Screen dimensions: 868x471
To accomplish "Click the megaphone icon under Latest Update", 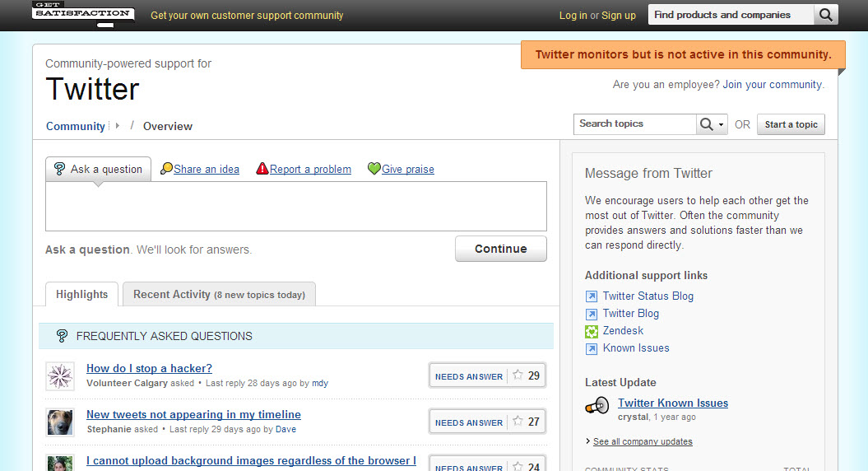I will [597, 406].
